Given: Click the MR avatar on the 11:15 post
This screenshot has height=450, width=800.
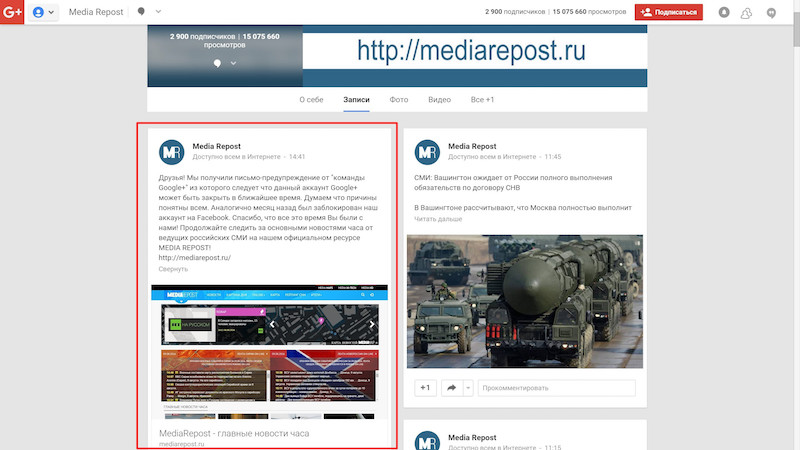Looking at the screenshot, I should click(x=427, y=441).
